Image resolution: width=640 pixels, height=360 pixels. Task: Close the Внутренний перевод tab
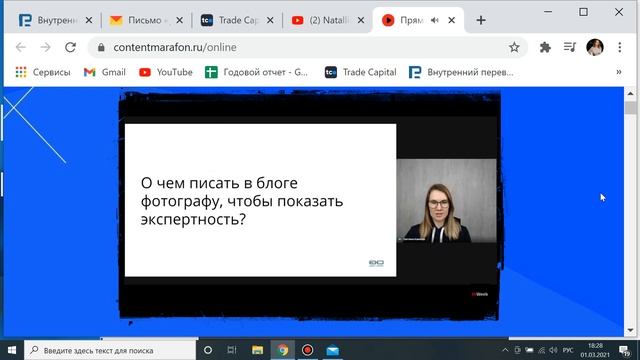pyautogui.click(x=89, y=20)
